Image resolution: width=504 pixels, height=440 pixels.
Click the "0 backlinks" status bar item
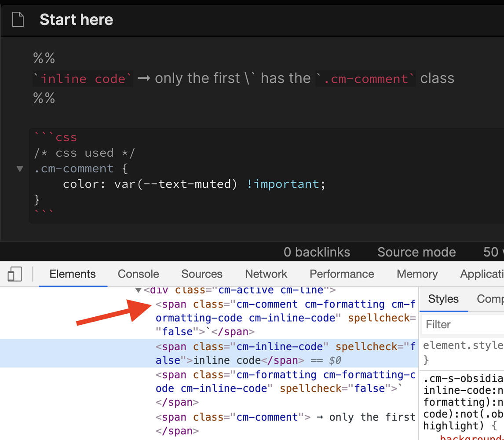point(317,252)
